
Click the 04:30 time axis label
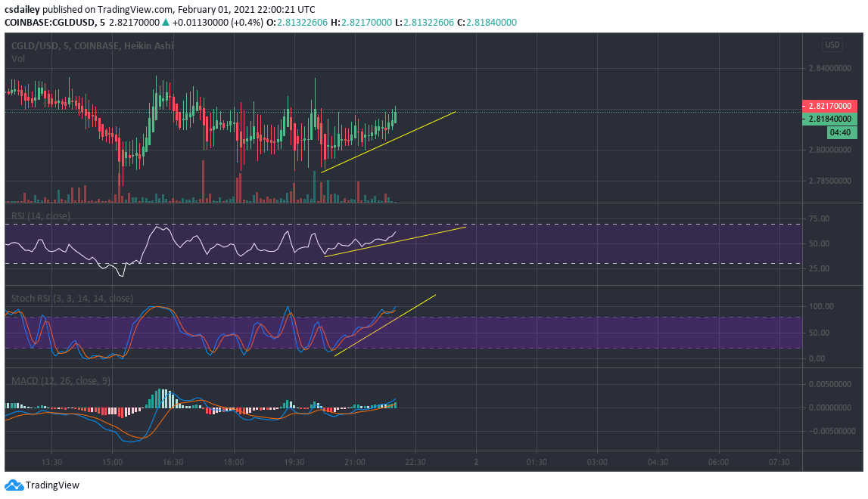click(658, 462)
